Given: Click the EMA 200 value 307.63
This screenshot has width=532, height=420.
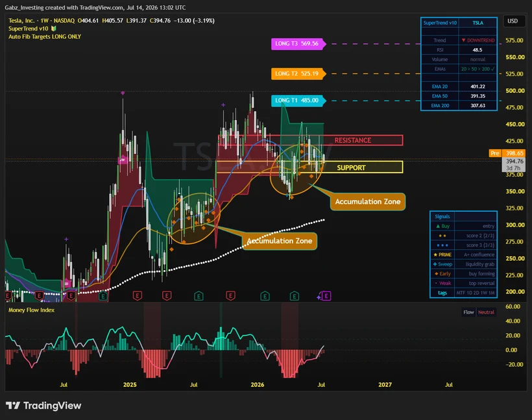Looking at the screenshot, I should click(x=478, y=106).
